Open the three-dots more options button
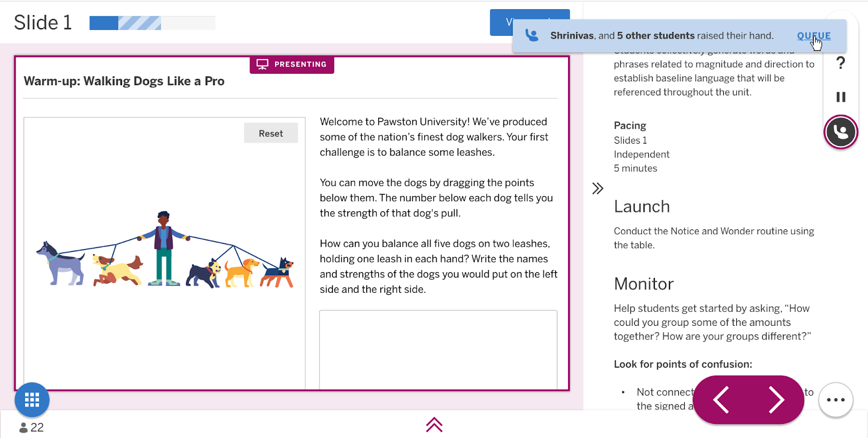 (x=836, y=400)
